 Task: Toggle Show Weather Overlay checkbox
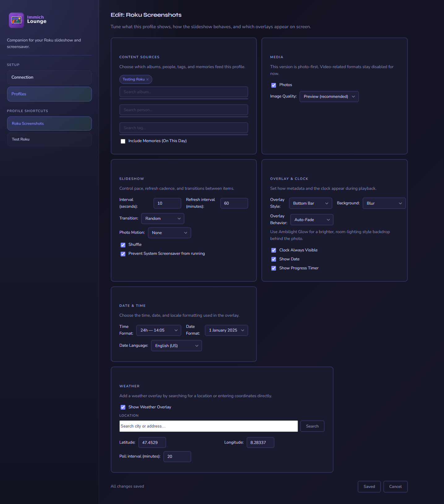point(123,407)
